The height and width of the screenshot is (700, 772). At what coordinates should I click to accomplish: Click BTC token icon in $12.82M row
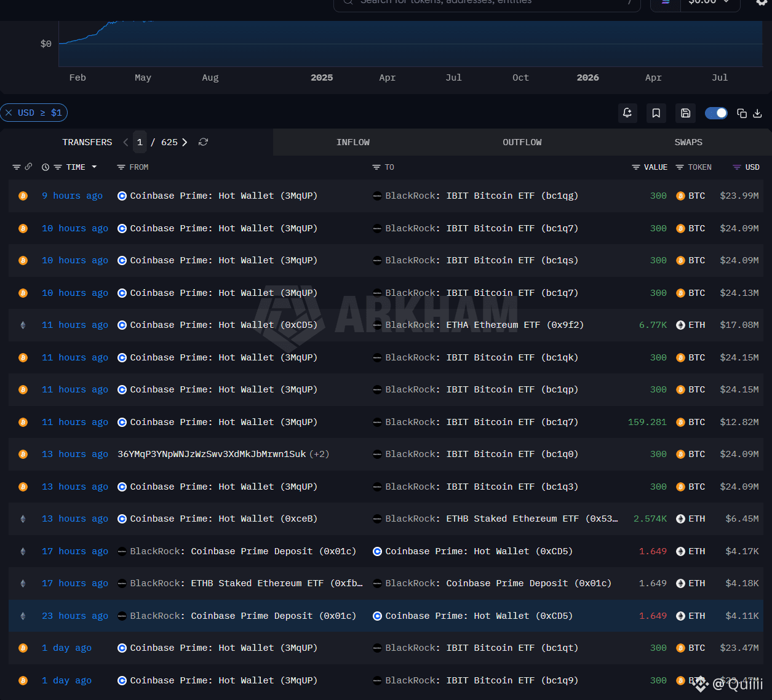(680, 422)
